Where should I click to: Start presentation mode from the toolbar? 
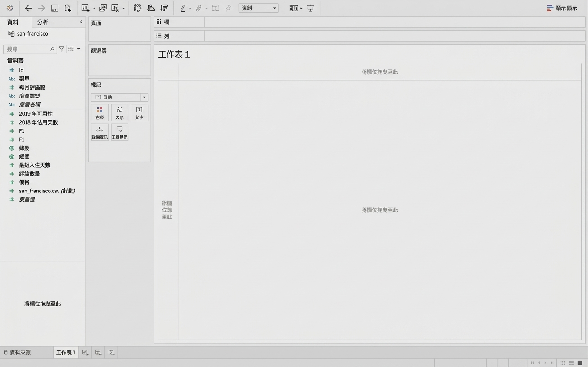pyautogui.click(x=310, y=8)
